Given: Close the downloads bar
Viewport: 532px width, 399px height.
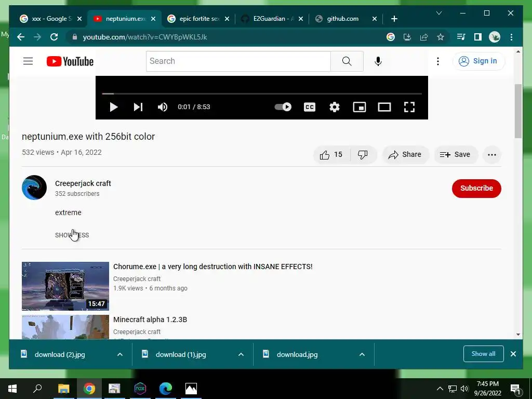Looking at the screenshot, I should coord(513,354).
